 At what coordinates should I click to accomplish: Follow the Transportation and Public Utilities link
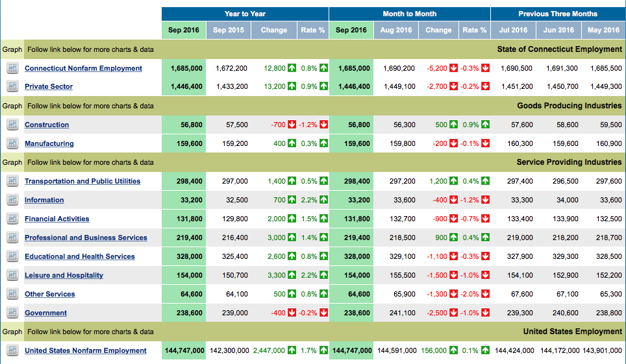82,181
